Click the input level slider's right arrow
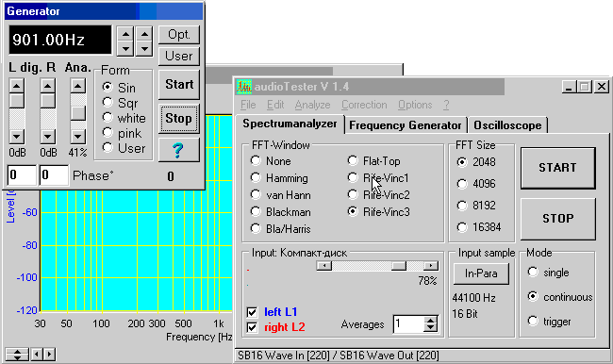The height and width of the screenshot is (364, 613). [x=431, y=266]
